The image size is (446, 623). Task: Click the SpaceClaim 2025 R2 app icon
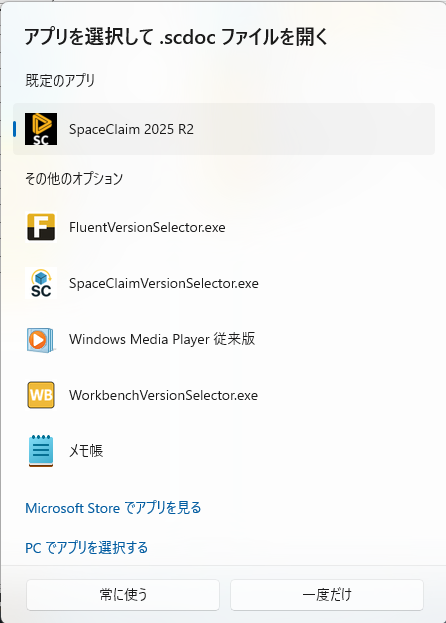[41, 129]
